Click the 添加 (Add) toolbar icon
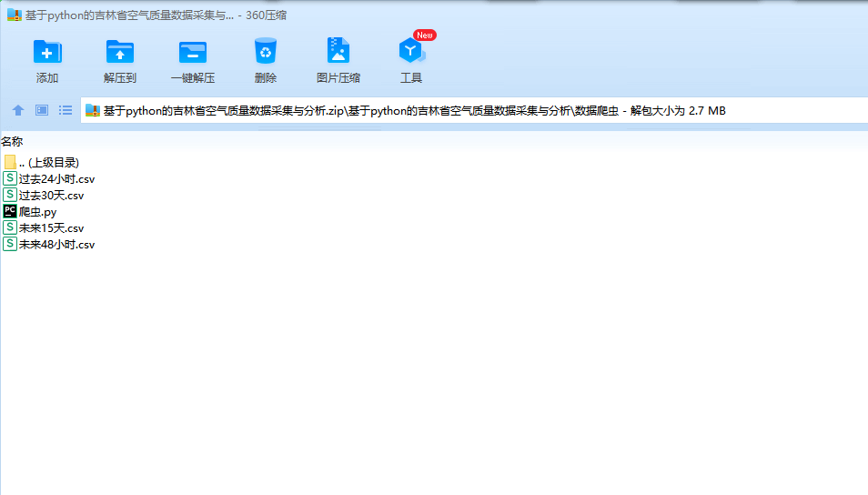The width and height of the screenshot is (868, 495). 47,52
